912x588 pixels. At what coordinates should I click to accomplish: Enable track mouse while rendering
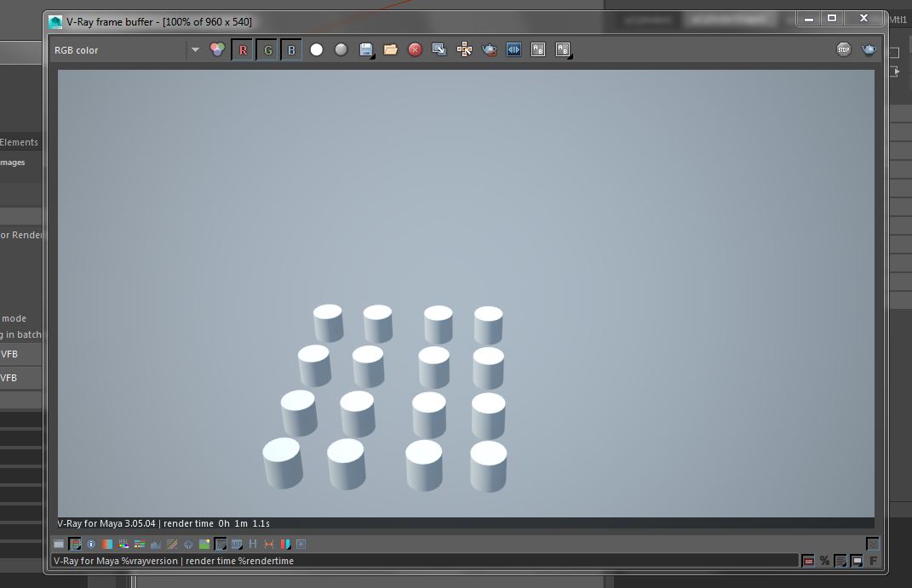[464, 50]
